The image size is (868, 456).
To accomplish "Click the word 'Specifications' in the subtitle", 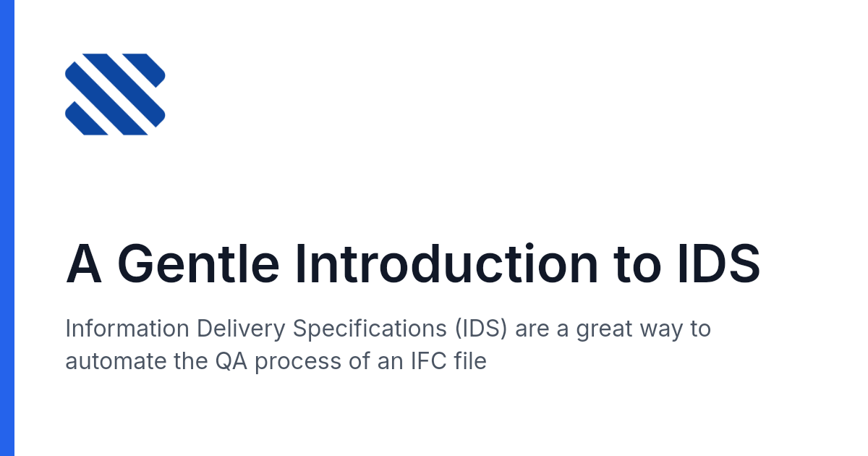I will pos(370,329).
